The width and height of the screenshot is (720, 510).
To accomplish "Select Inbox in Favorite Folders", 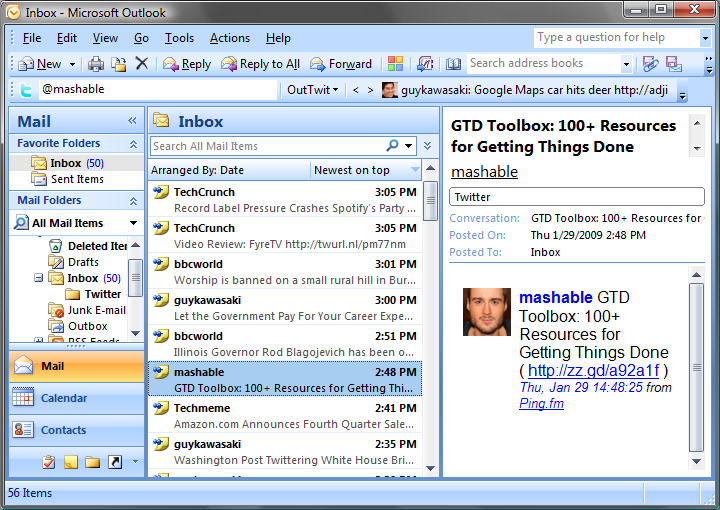I will (x=68, y=163).
